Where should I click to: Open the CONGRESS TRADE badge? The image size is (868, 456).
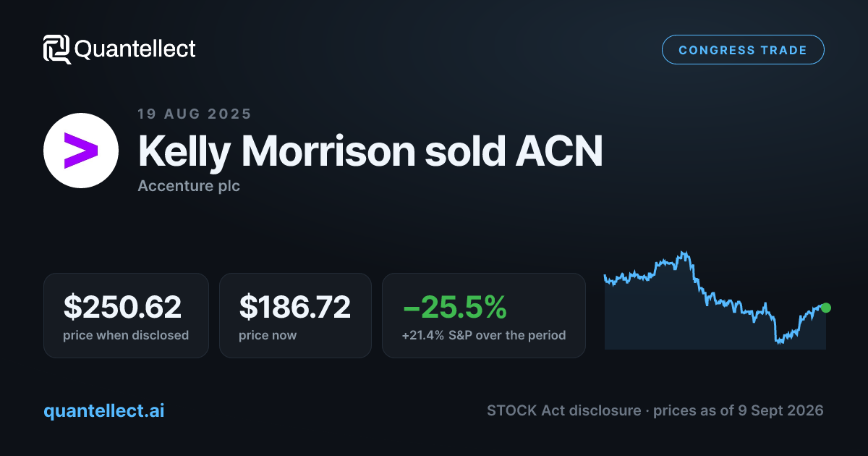pyautogui.click(x=743, y=50)
